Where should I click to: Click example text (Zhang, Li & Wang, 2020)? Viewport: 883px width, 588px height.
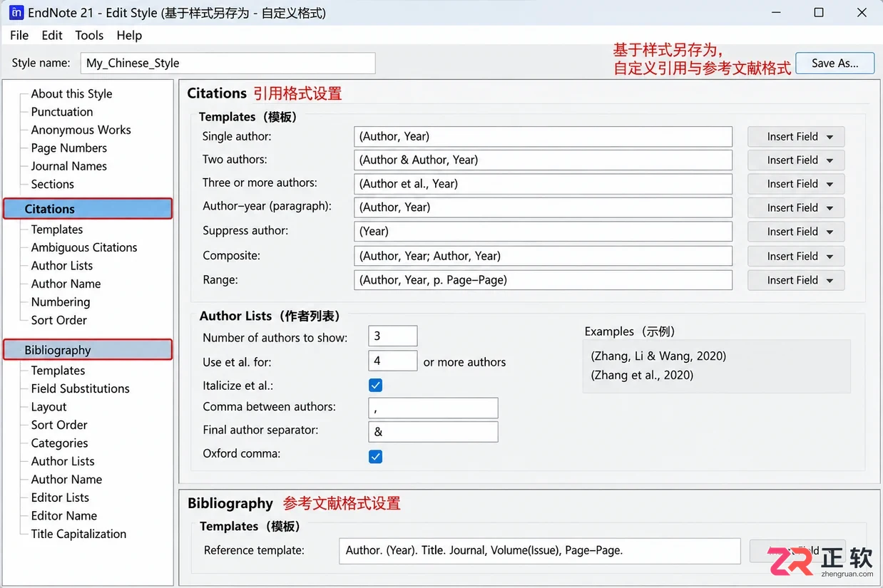pos(658,356)
